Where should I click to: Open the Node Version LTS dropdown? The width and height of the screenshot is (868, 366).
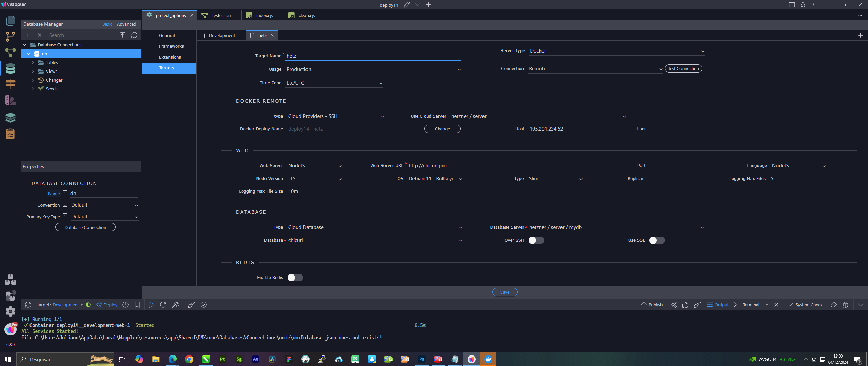tap(315, 179)
